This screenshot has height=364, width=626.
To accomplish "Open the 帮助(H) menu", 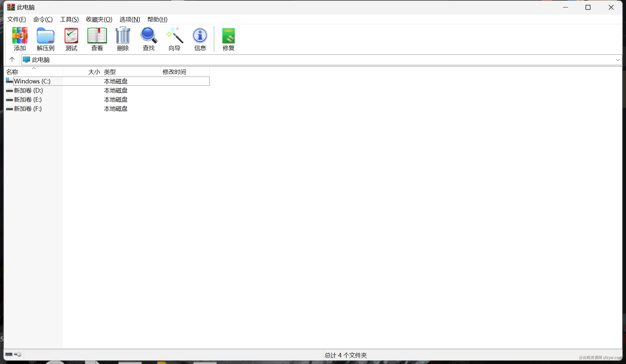I will click(157, 20).
